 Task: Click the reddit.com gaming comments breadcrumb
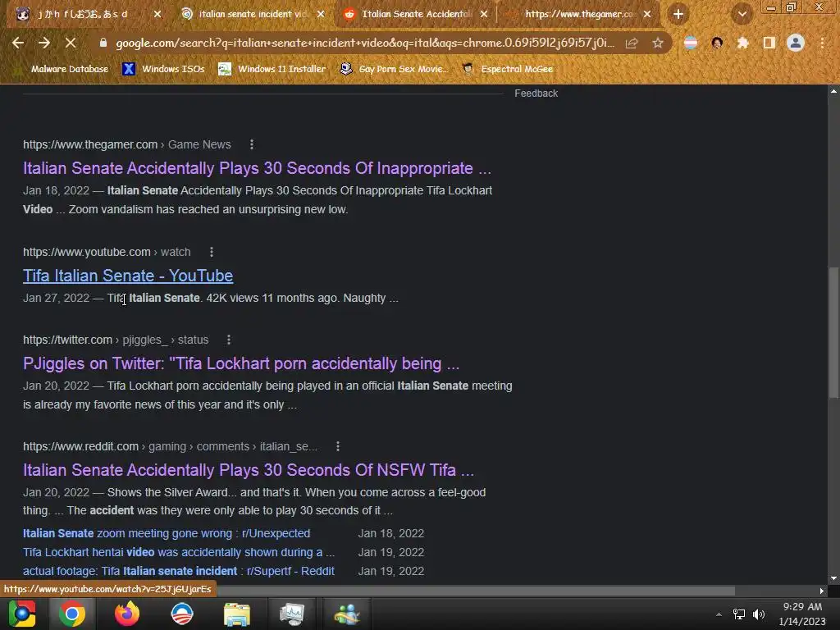click(x=170, y=446)
